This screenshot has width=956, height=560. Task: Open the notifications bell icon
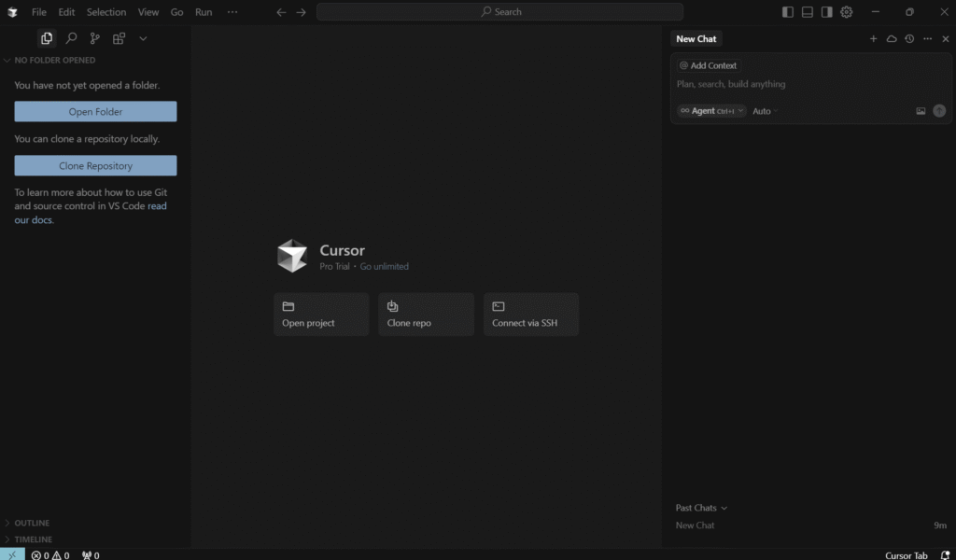945,555
